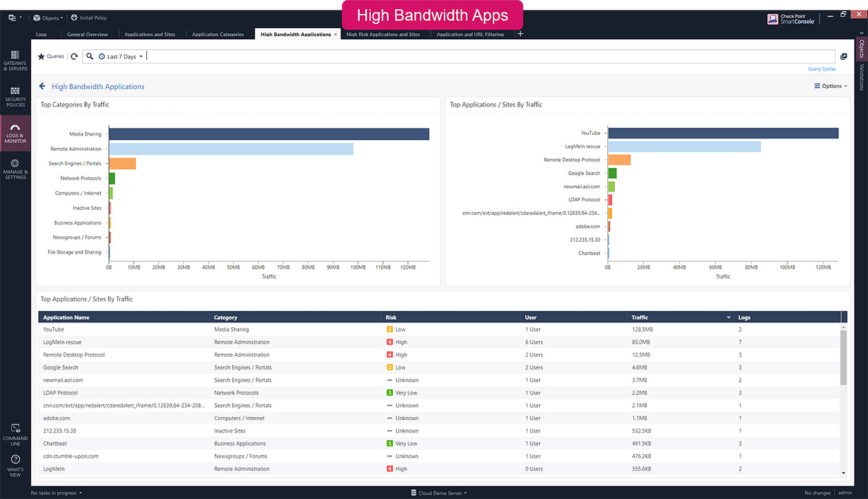Click the YouTube traffic bar
Screen dimensions: 868x499
tap(723, 134)
